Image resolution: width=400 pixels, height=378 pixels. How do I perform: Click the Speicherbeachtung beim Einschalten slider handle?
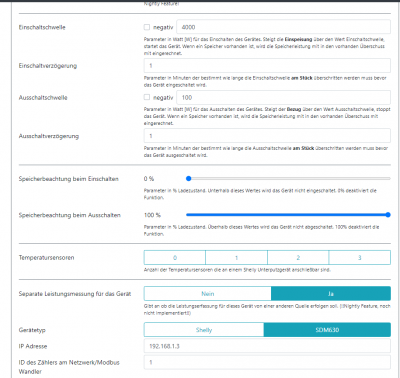tap(189, 179)
